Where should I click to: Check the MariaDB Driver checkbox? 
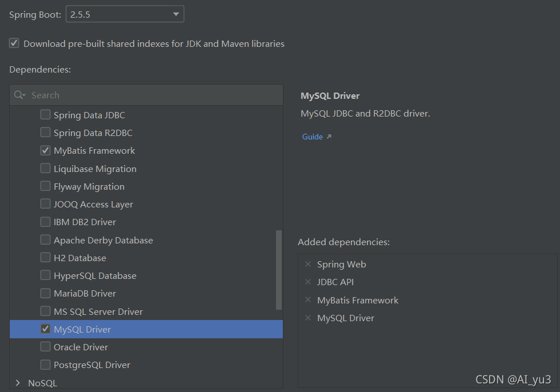[45, 293]
